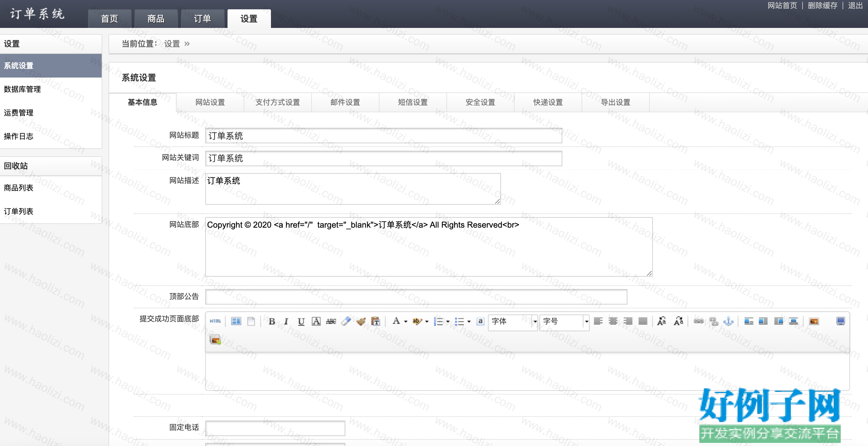
Task: Open ordered list style dropdown arrow
Action: coord(448,321)
